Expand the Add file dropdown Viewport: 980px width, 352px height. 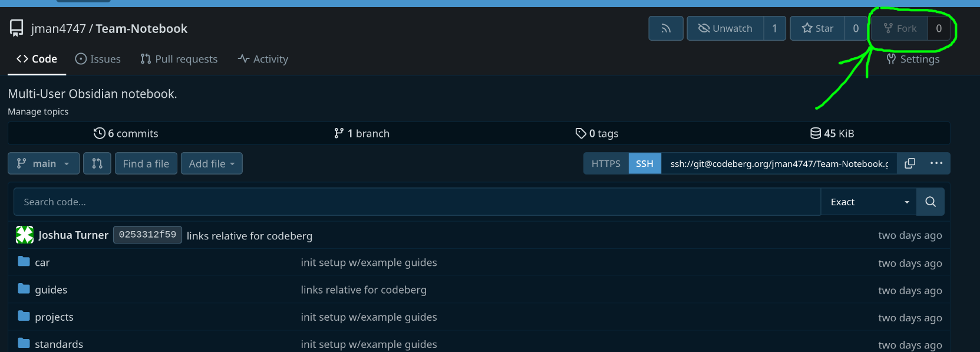point(212,163)
